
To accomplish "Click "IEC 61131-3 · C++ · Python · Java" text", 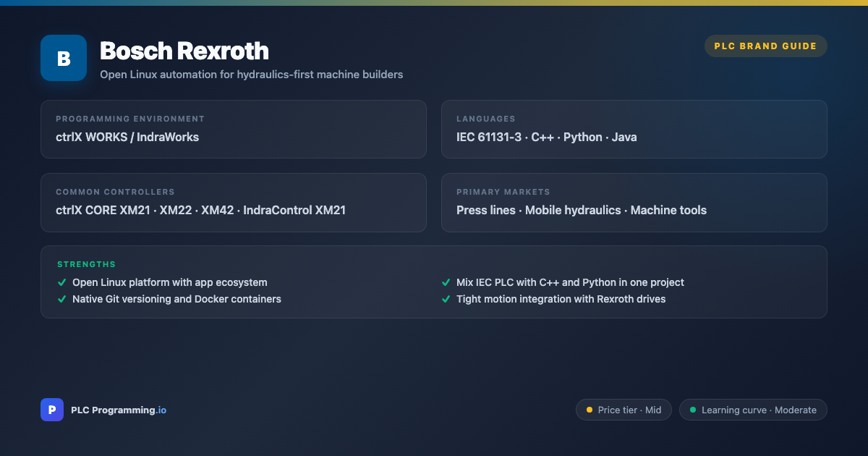I will (x=547, y=137).
